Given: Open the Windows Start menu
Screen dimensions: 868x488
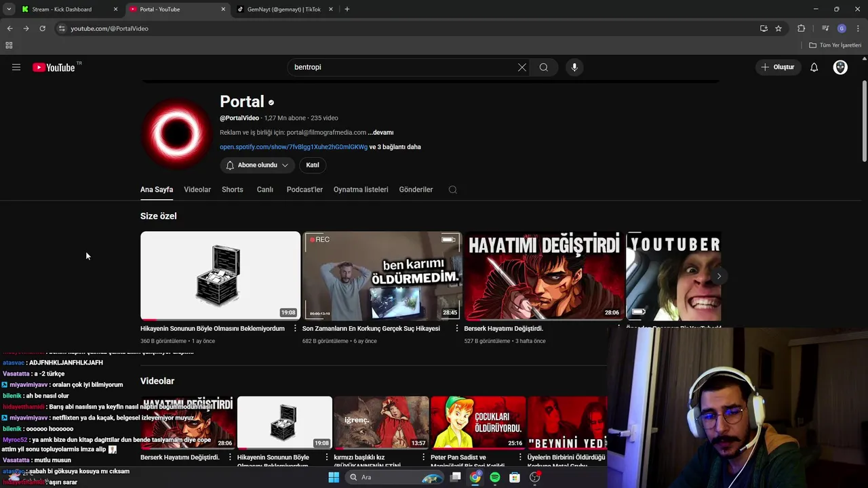Looking at the screenshot, I should point(334,477).
